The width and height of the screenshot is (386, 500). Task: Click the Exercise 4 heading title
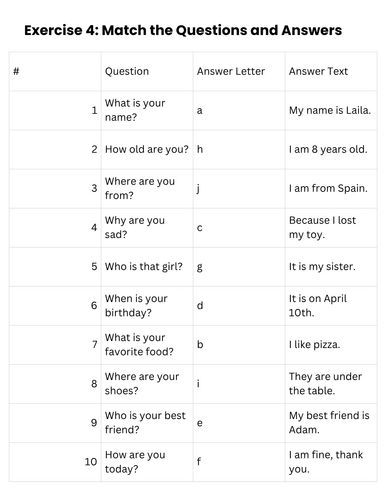click(183, 30)
